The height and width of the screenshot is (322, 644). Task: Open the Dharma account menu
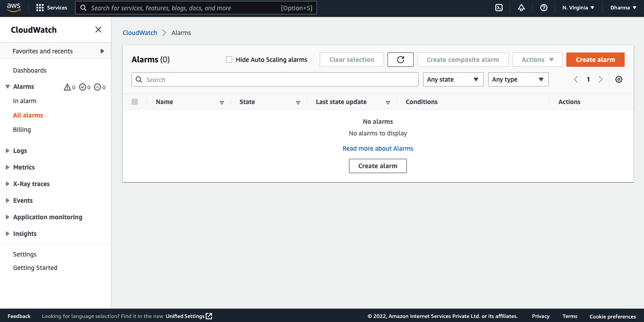[x=623, y=8]
